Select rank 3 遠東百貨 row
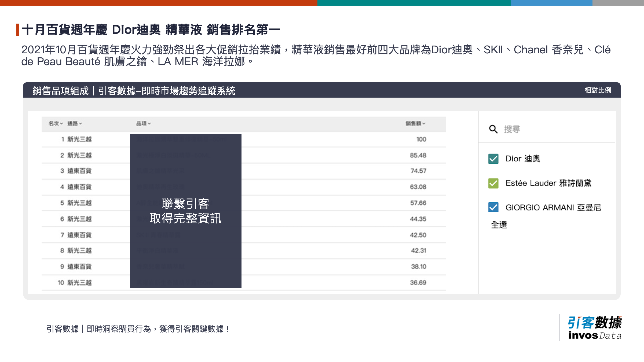This screenshot has height=362, width=644. (244, 171)
